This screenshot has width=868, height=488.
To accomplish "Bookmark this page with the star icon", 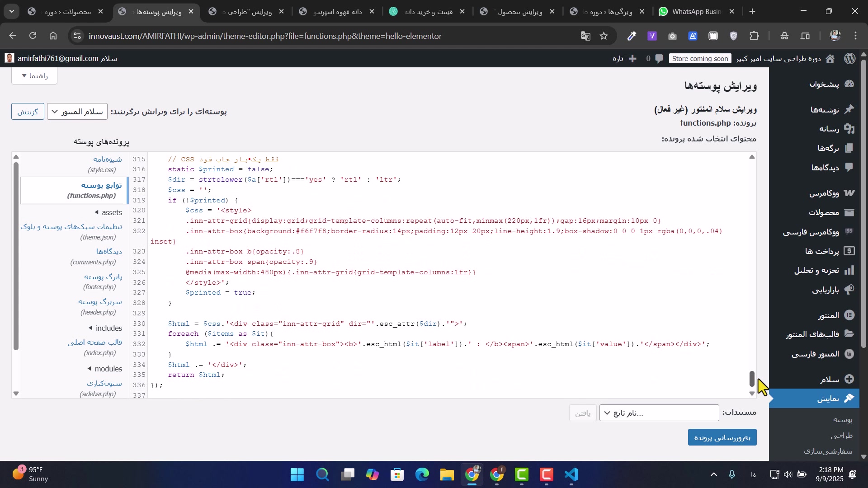I will pos(604,36).
